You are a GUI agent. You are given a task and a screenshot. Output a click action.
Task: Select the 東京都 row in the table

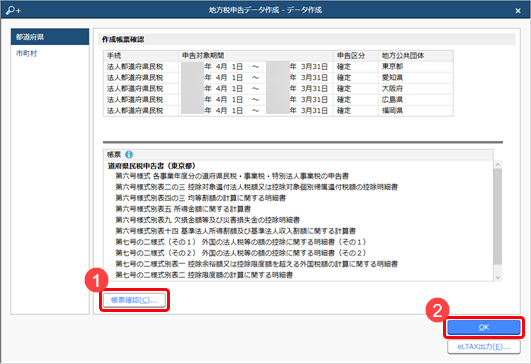(278, 67)
